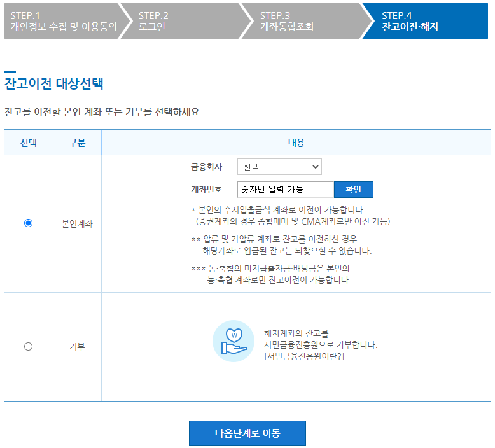Click the text 해지계좌의 잔고를
The height and width of the screenshot is (448, 495).
296,333
